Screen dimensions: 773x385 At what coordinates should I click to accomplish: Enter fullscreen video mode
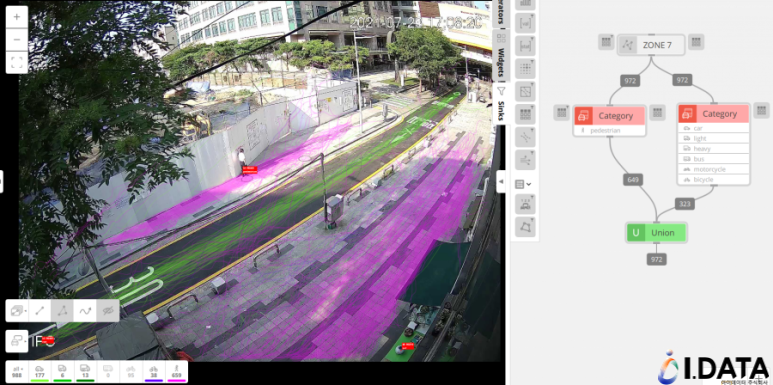click(x=17, y=62)
